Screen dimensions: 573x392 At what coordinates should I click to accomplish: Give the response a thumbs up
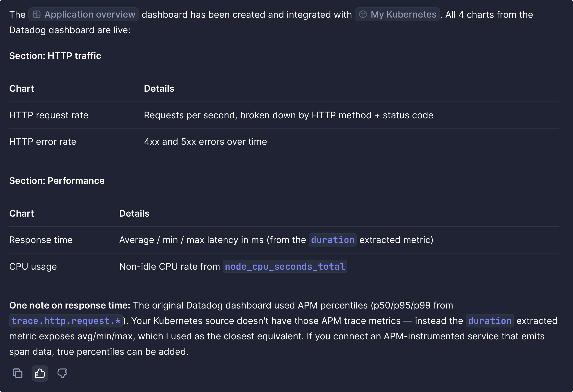[x=40, y=373]
